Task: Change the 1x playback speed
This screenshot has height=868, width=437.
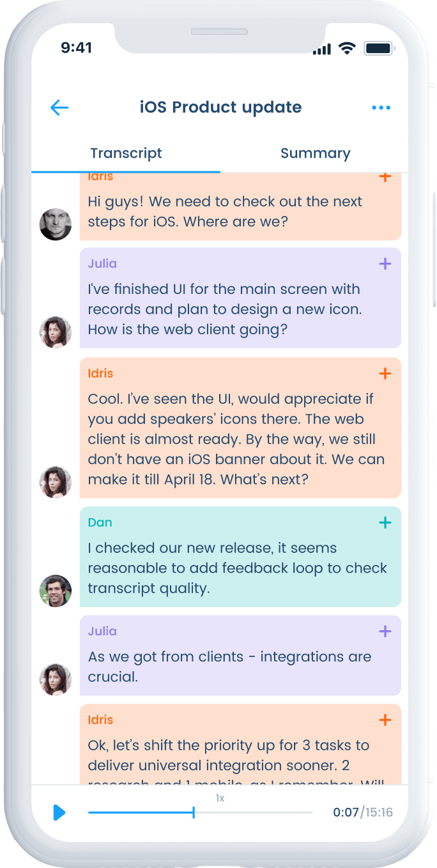Action: (x=220, y=798)
